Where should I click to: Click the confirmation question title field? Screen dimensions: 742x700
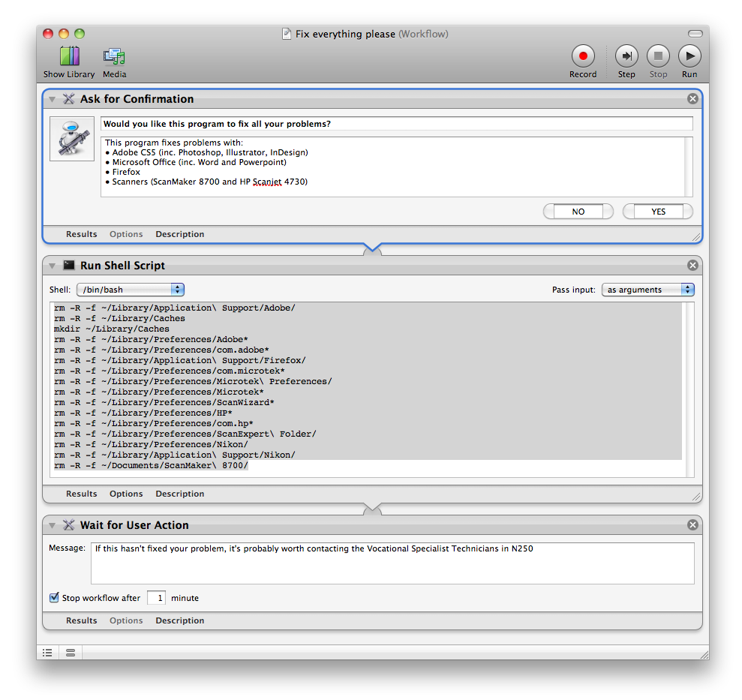(x=397, y=124)
